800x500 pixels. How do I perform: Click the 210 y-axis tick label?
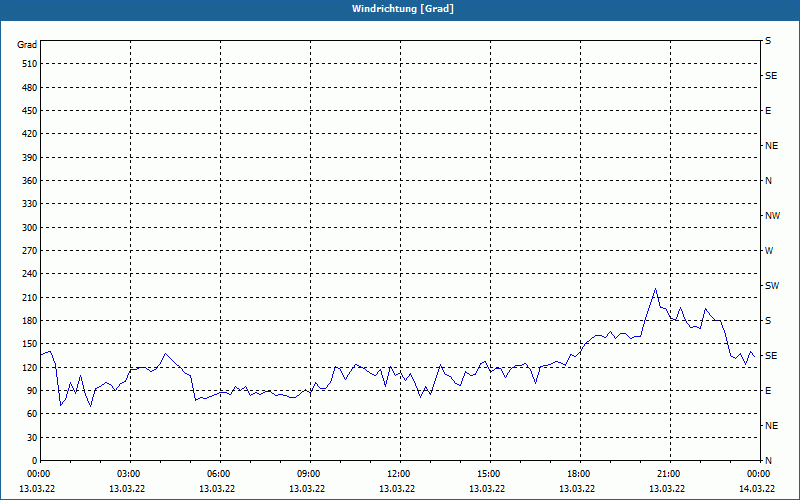click(30, 297)
